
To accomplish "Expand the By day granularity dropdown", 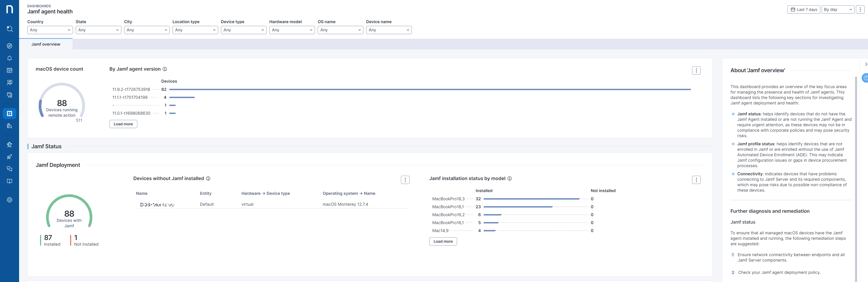I will (838, 9).
